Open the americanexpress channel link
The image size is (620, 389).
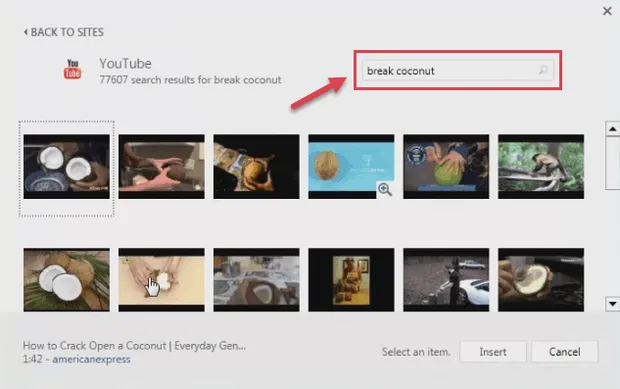(x=91, y=359)
